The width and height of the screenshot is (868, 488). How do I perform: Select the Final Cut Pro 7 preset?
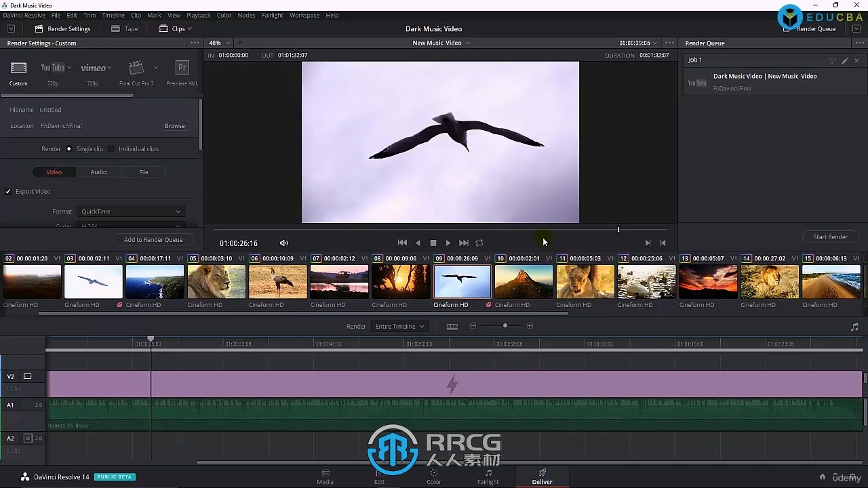pyautogui.click(x=136, y=68)
